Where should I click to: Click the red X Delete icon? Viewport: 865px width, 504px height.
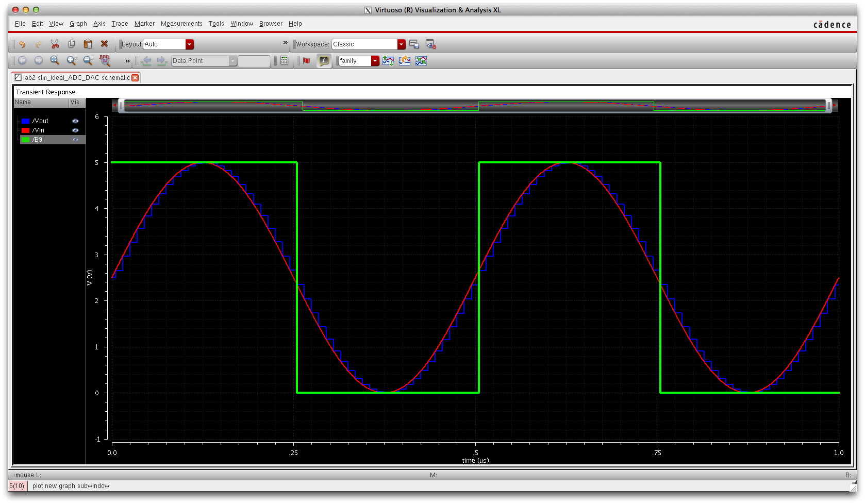[x=104, y=44]
